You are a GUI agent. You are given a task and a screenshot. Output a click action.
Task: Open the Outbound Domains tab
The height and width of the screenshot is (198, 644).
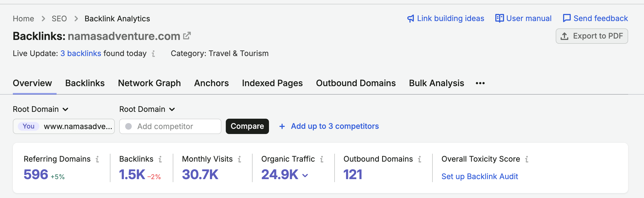(356, 83)
